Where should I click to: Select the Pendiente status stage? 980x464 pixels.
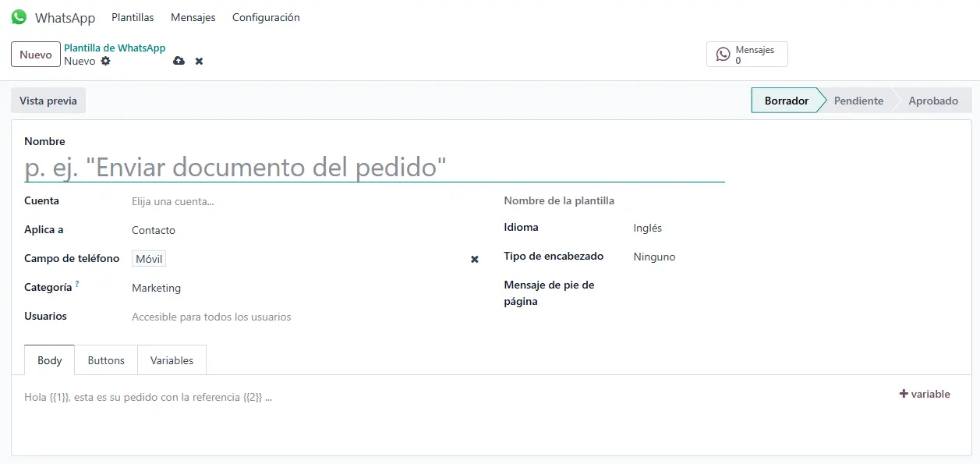click(858, 101)
